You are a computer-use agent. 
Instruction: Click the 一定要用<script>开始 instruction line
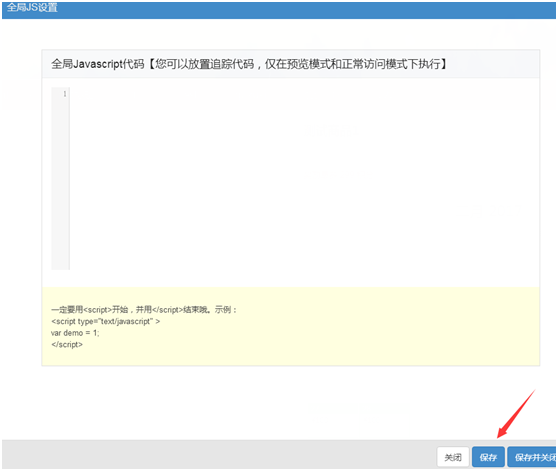[144, 309]
